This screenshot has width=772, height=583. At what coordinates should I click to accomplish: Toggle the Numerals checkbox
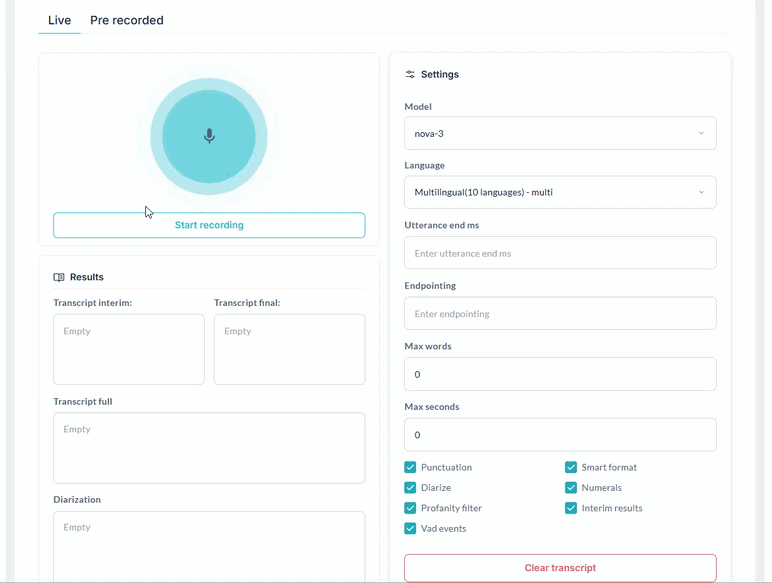tap(571, 488)
